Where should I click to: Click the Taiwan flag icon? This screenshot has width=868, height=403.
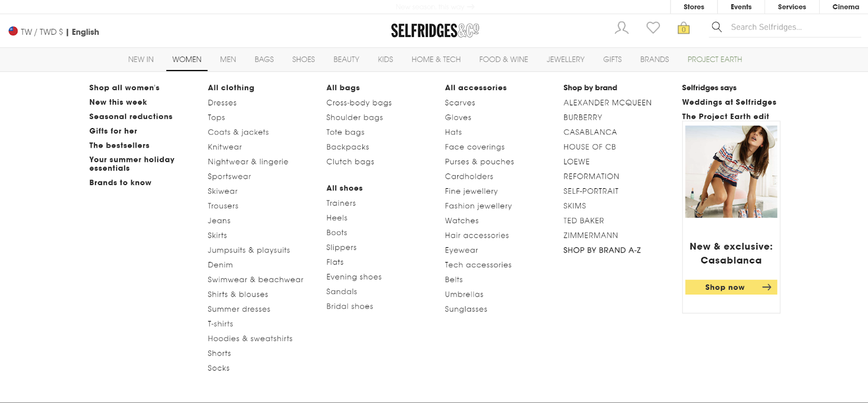pyautogui.click(x=13, y=31)
